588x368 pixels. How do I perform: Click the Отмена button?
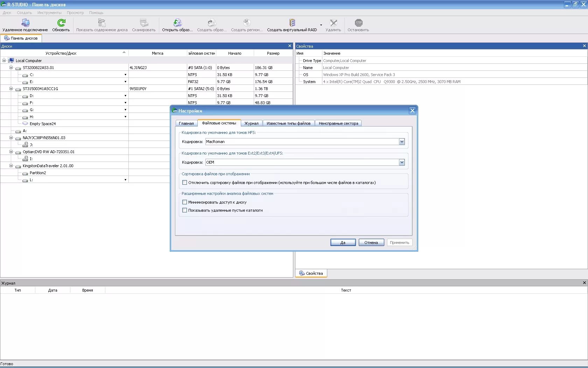[371, 243]
